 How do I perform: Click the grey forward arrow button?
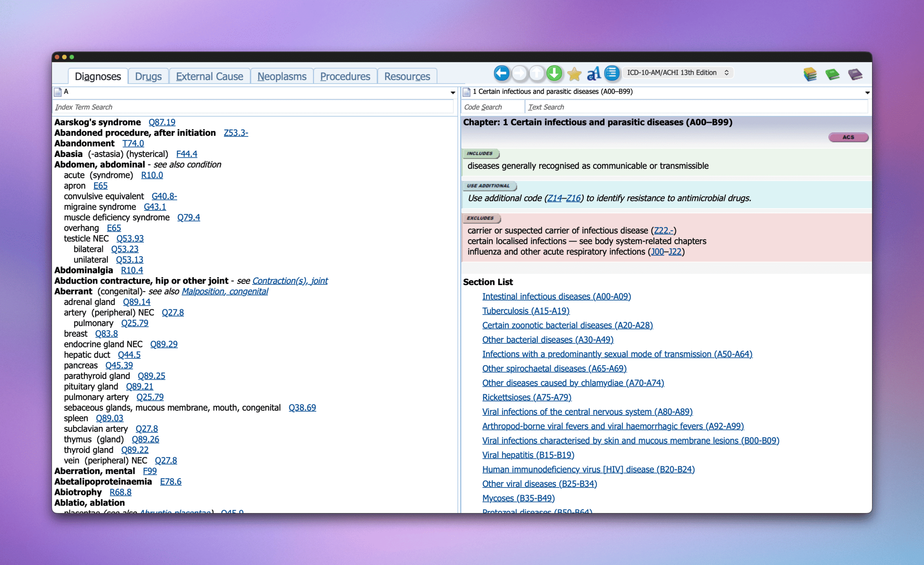[x=519, y=73]
